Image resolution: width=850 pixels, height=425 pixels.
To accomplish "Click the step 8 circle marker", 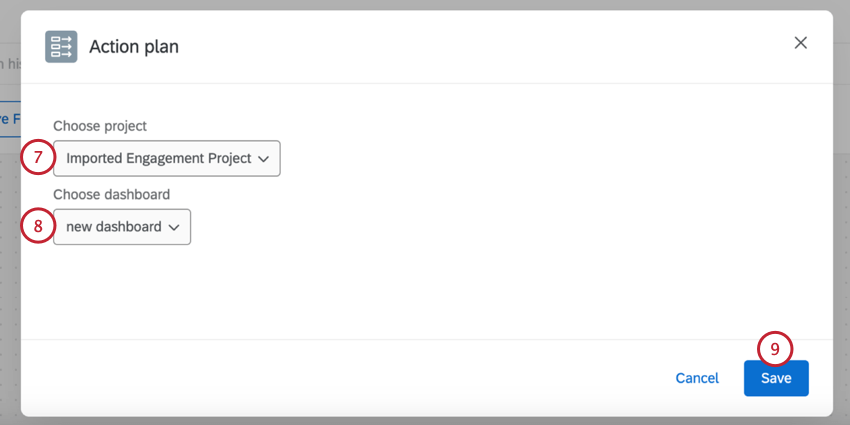I will tap(38, 226).
